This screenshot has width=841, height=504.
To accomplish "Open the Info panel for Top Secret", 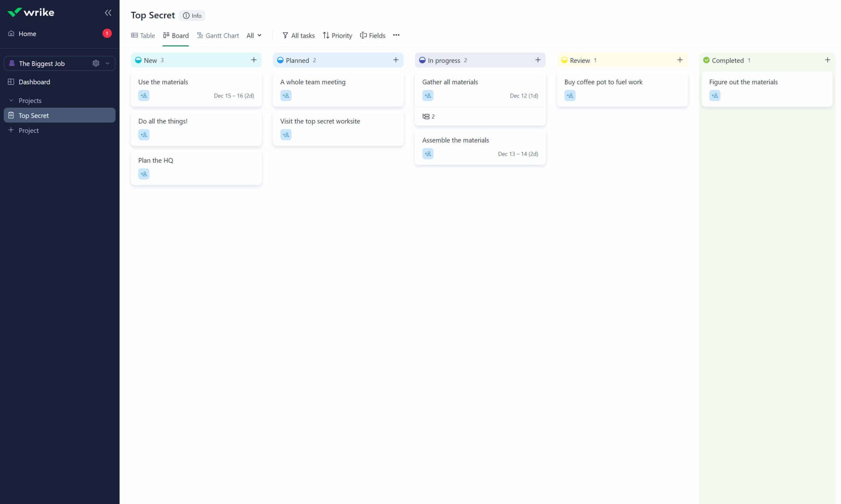I will (x=192, y=16).
